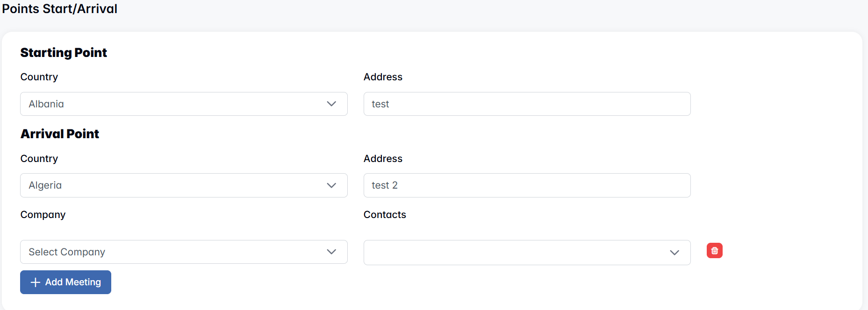The width and height of the screenshot is (868, 310).
Task: Click the plus icon on Add Meeting
Action: tap(35, 282)
